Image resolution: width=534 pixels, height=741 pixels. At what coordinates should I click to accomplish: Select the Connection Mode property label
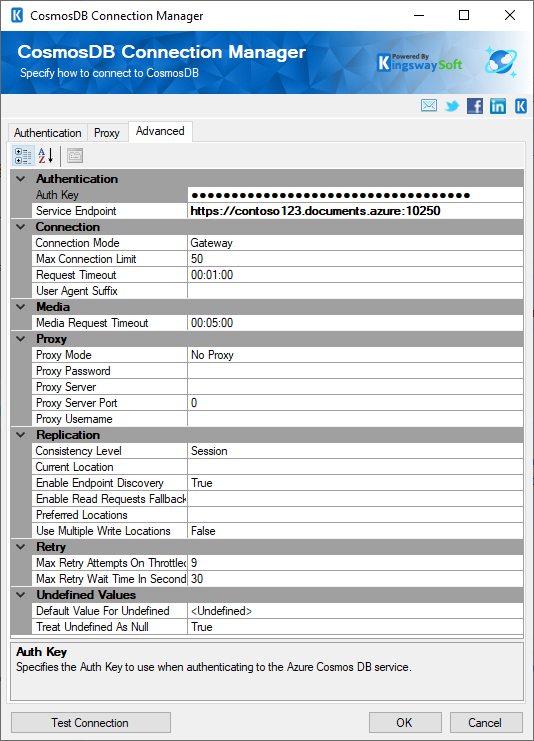click(78, 243)
